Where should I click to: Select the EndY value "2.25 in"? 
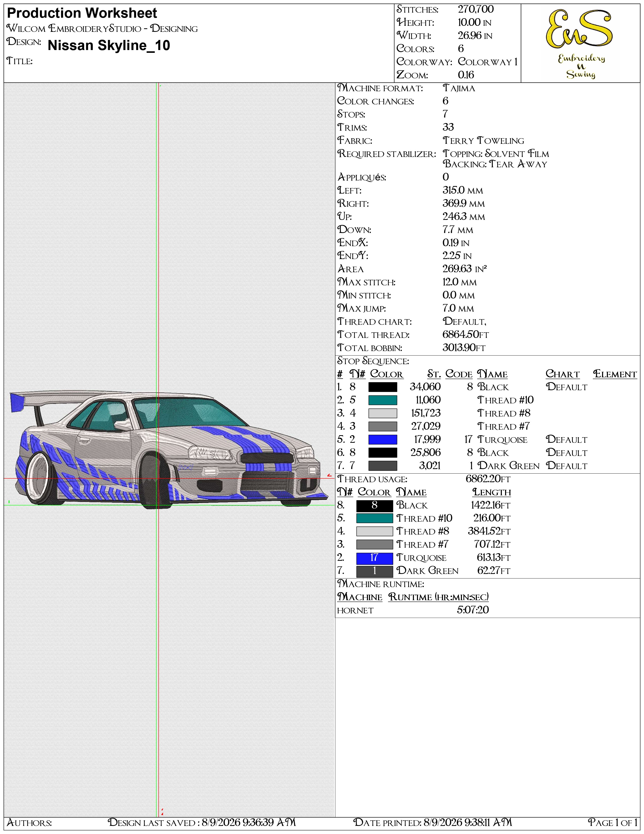(457, 256)
